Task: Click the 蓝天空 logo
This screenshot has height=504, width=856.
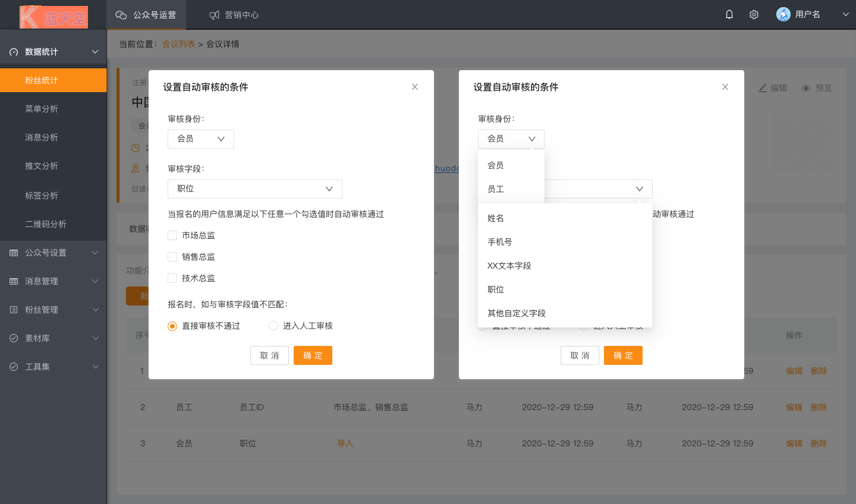Action: point(53,17)
